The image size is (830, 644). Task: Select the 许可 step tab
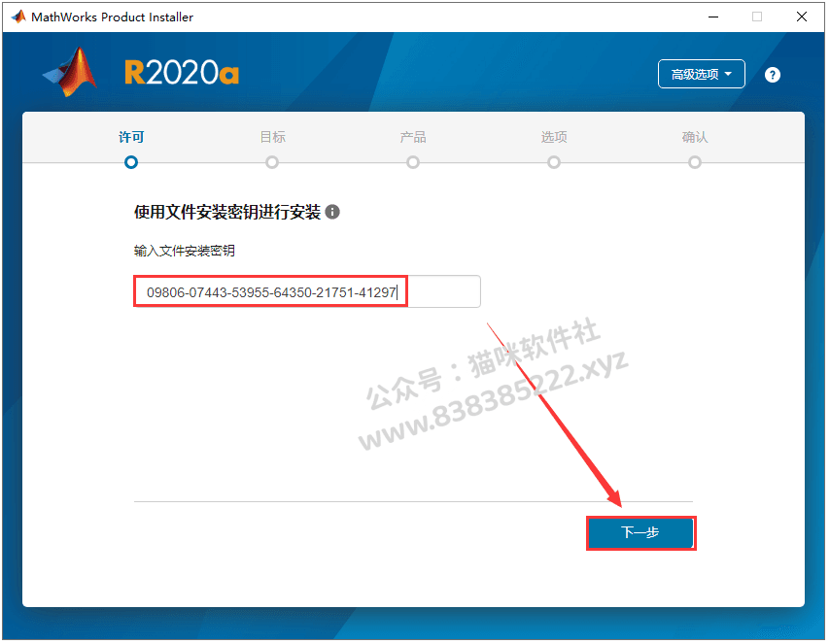point(131,137)
